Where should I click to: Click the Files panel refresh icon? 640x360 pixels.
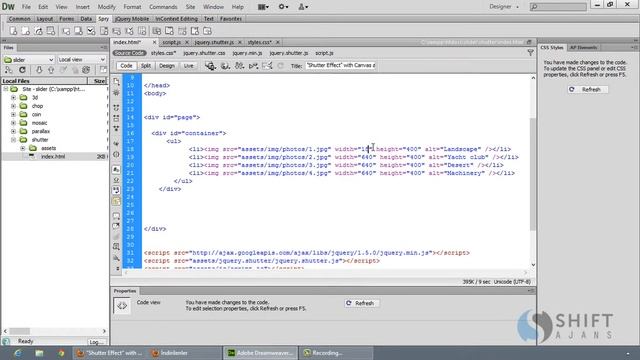[22, 70]
